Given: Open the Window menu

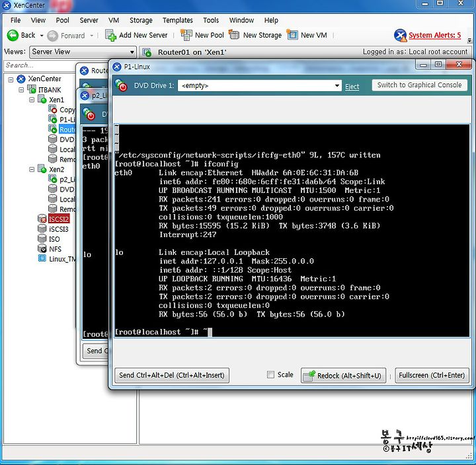Looking at the screenshot, I should [241, 20].
